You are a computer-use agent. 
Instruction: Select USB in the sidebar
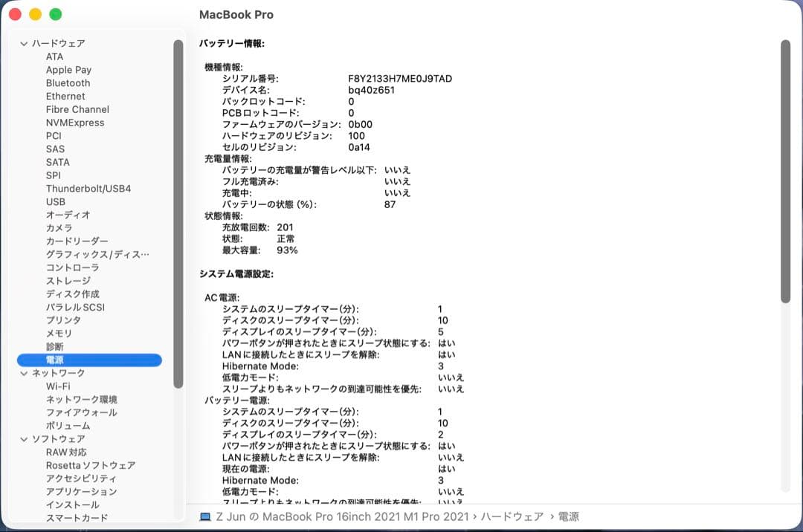(x=56, y=202)
